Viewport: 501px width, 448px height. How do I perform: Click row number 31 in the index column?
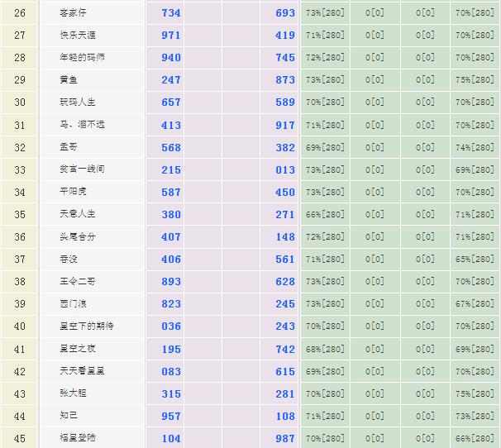(20, 125)
